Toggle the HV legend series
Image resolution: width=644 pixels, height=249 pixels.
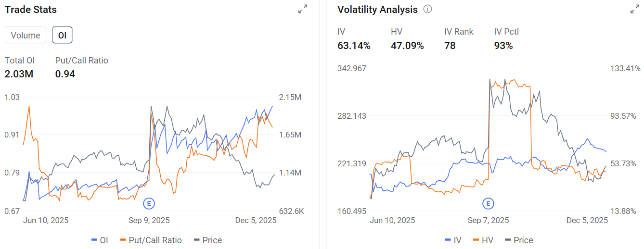[x=483, y=240]
